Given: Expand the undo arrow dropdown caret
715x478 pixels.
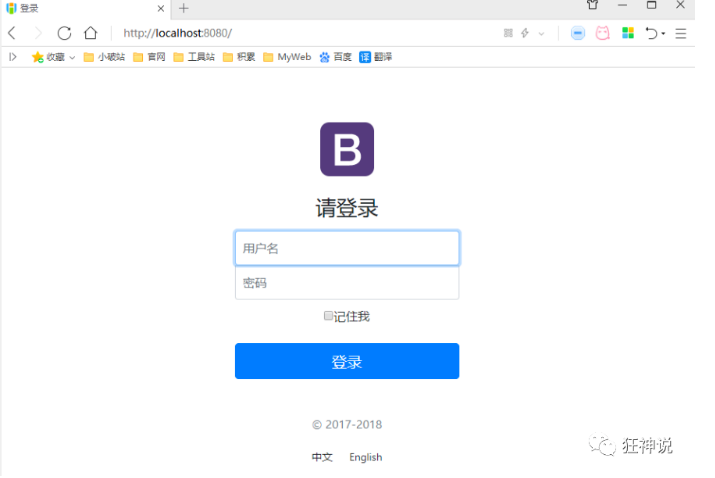Looking at the screenshot, I should (663, 33).
